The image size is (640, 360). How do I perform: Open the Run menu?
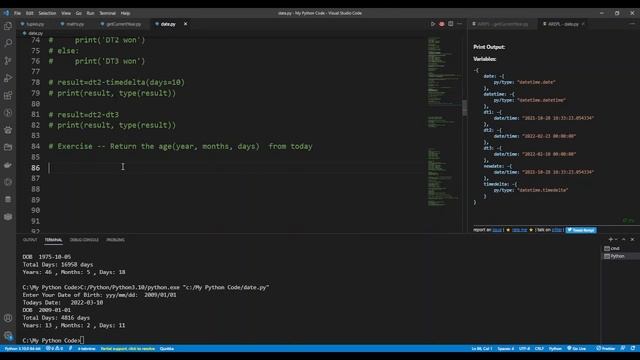click(x=90, y=13)
